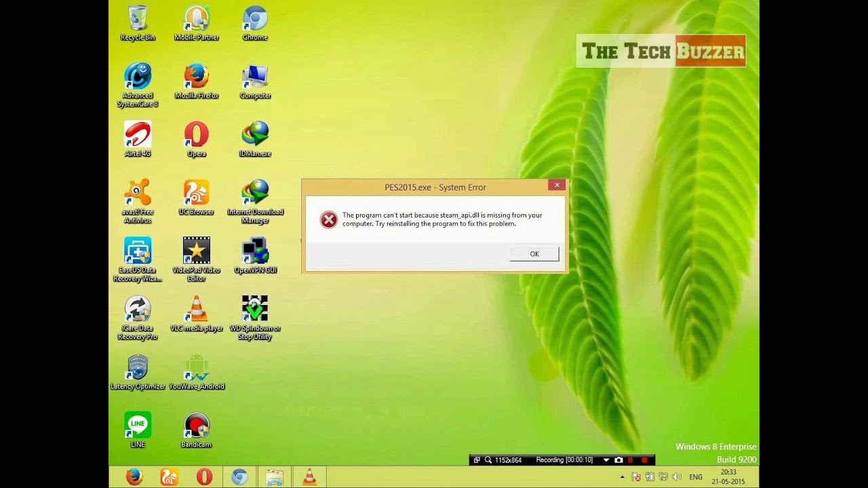The width and height of the screenshot is (868, 488).
Task: Select the Airtel 4G desktop icon
Action: coord(138,139)
